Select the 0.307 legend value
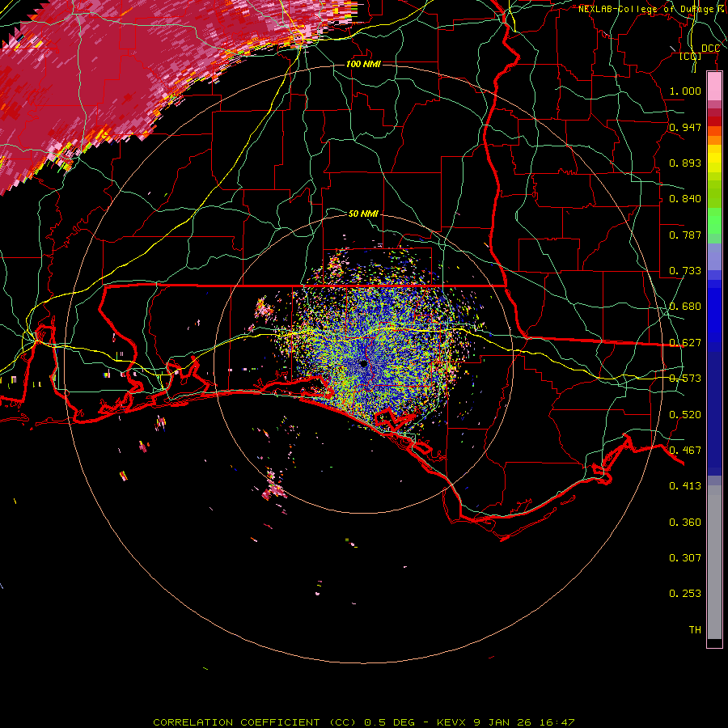 tap(685, 558)
